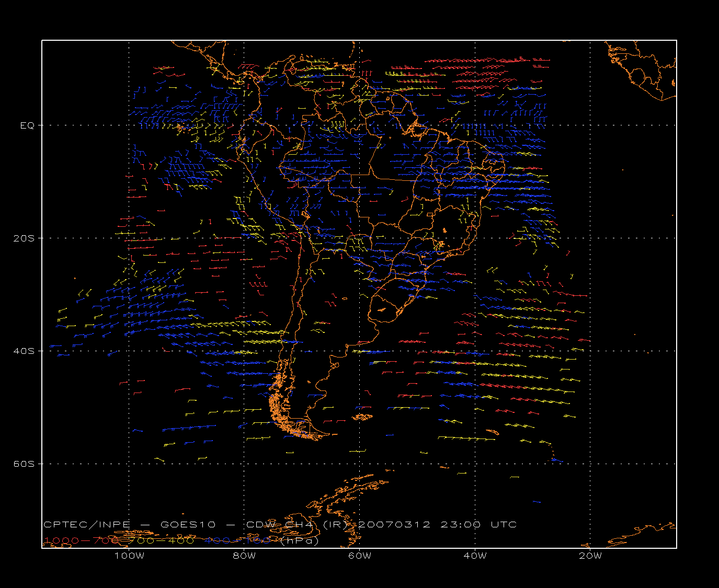Click the blue 400-100 legend entry
This screenshot has height=588, width=719.
237,540
